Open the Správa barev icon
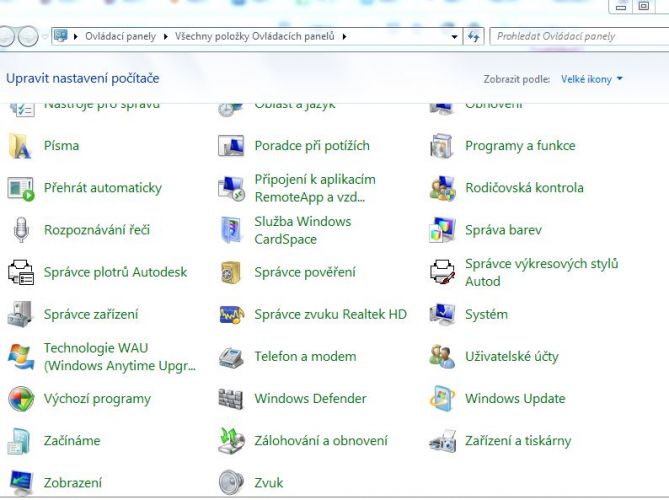 click(x=442, y=230)
